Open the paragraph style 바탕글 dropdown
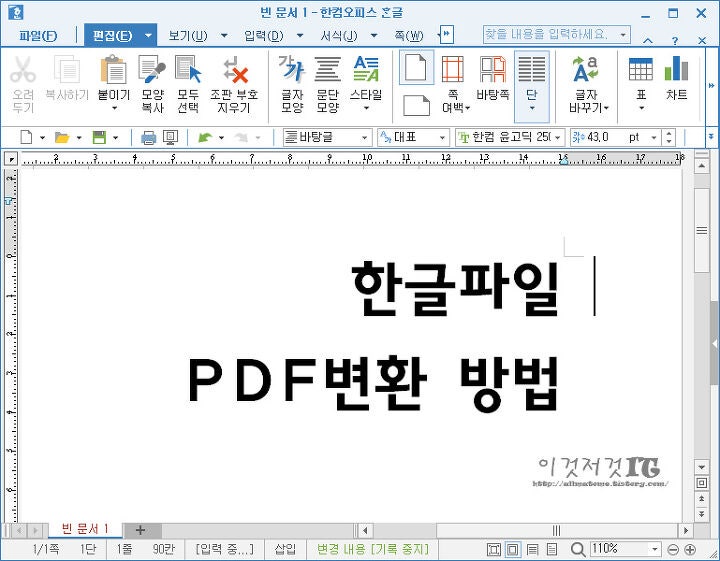Screen dimensions: 720x561 pos(364,137)
